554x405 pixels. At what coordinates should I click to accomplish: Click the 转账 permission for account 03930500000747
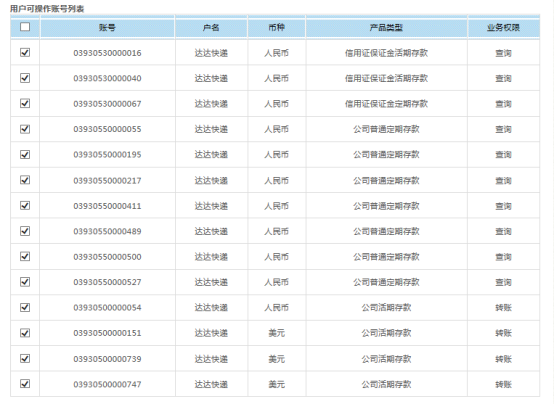coord(503,384)
